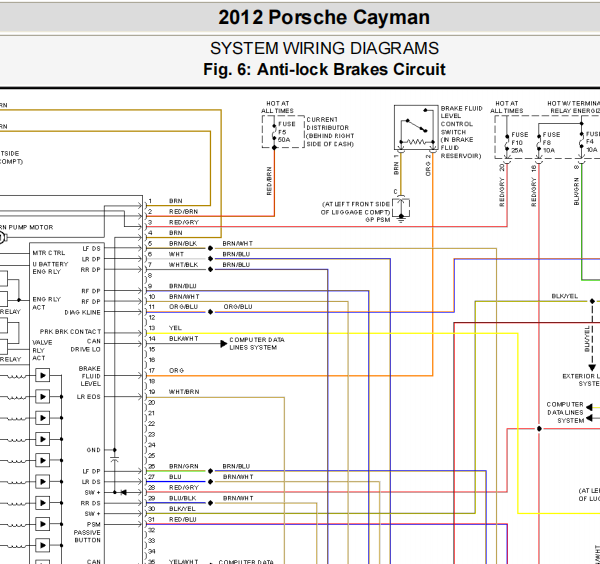Click the Fig. 6 Anti-lock Brakes Circuit caption
The image size is (600, 564).
click(x=324, y=70)
